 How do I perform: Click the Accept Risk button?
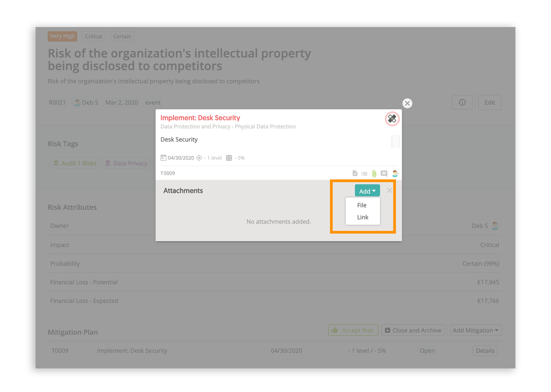pyautogui.click(x=353, y=330)
